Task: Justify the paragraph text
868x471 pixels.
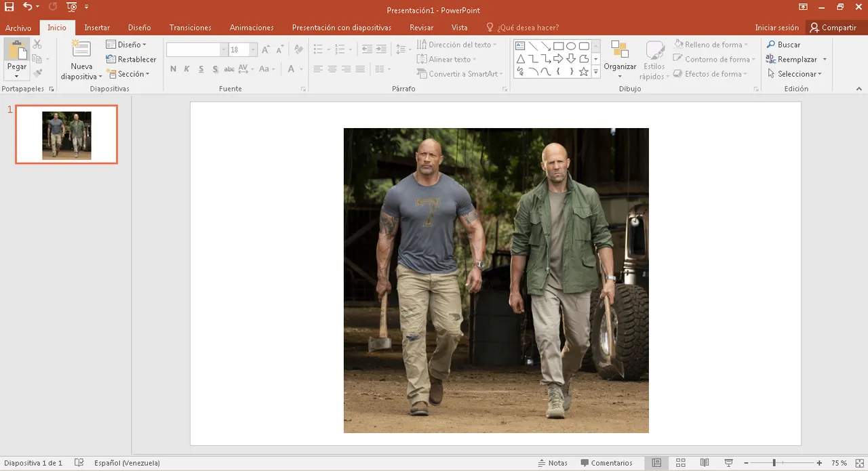Action: pos(360,69)
